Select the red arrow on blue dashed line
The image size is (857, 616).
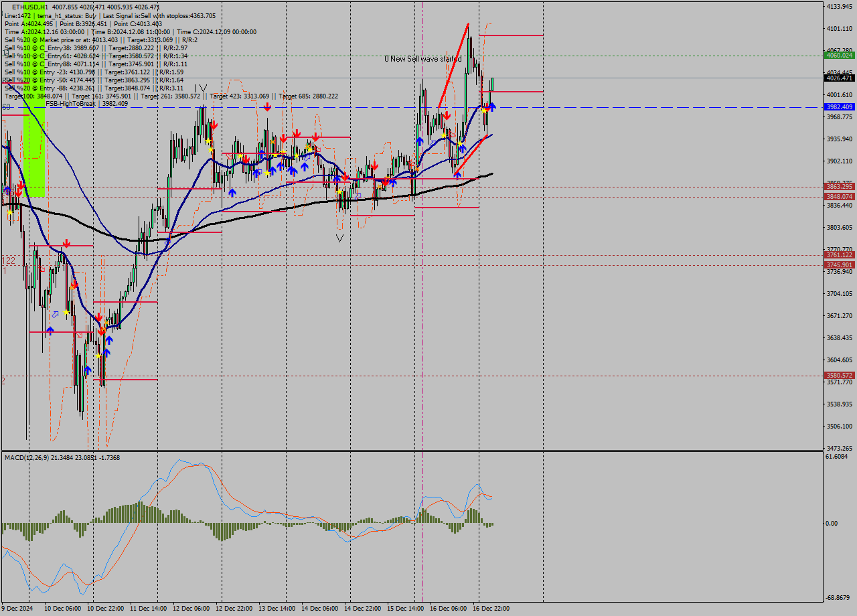267,107
